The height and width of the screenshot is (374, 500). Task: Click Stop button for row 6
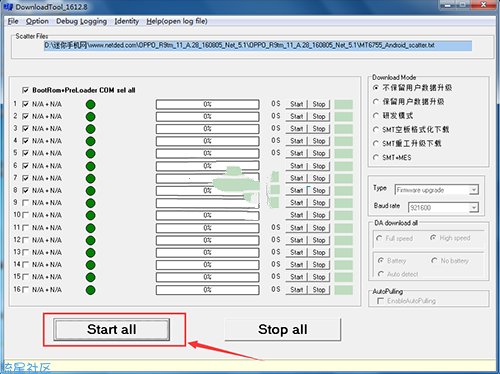(319, 166)
